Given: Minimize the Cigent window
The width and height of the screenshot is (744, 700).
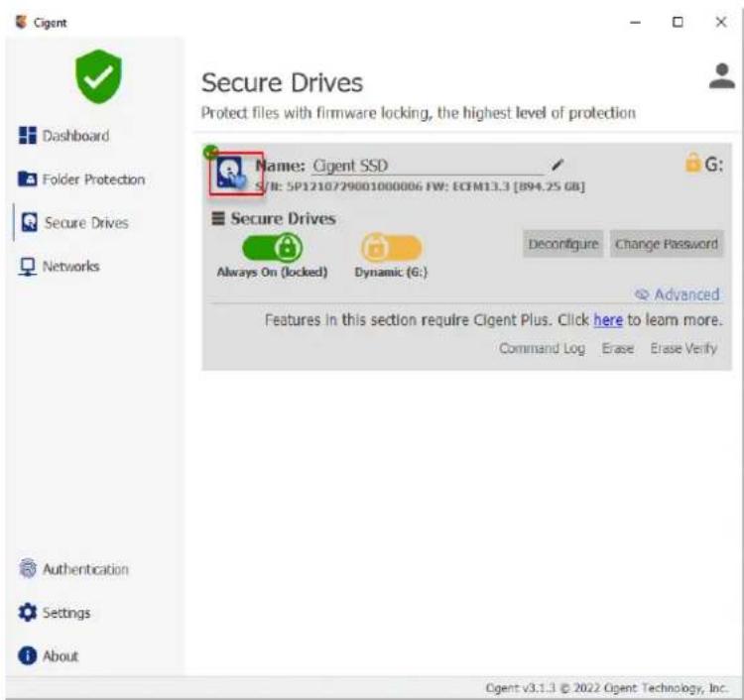Looking at the screenshot, I should (635, 22).
